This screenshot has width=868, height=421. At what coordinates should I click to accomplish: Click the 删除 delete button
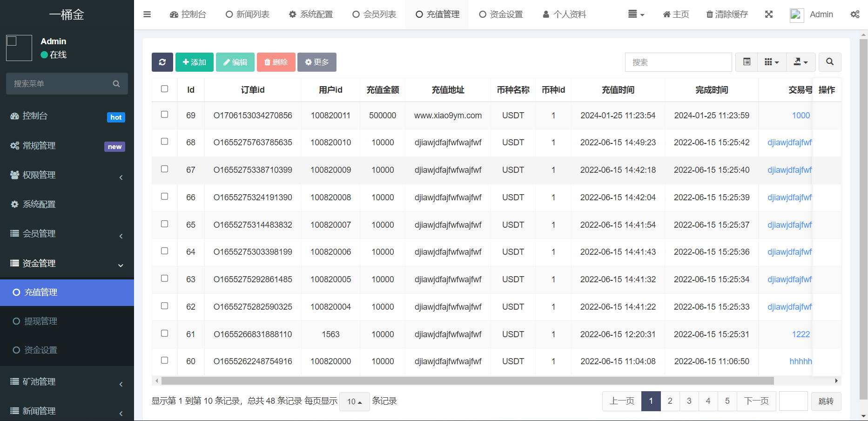coord(276,62)
